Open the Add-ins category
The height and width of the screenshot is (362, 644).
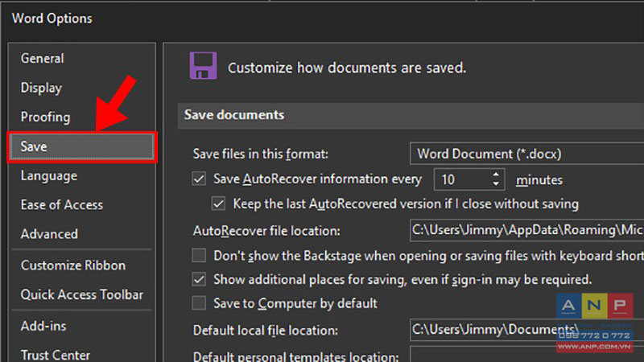(43, 326)
